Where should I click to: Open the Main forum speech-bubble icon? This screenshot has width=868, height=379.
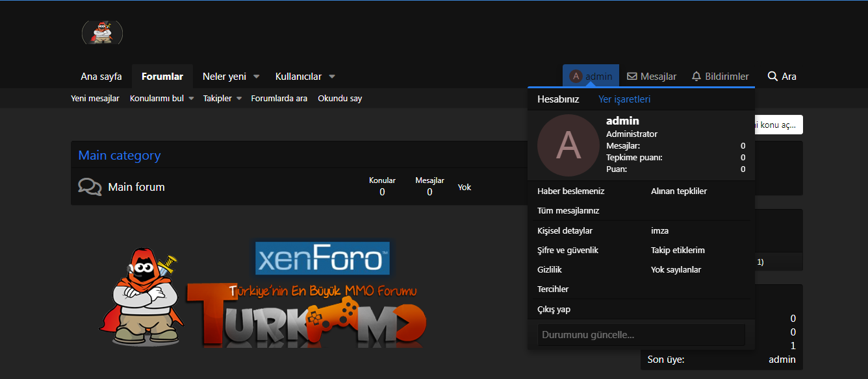click(90, 187)
